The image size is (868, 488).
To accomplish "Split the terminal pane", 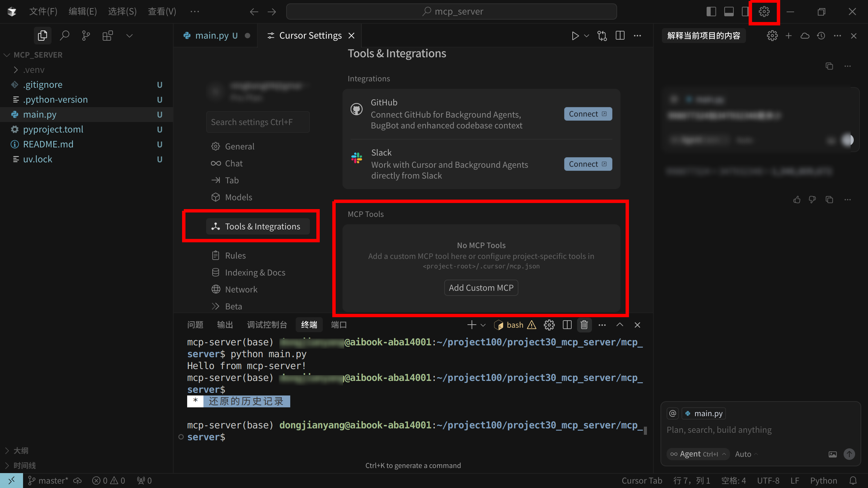I will (x=567, y=325).
